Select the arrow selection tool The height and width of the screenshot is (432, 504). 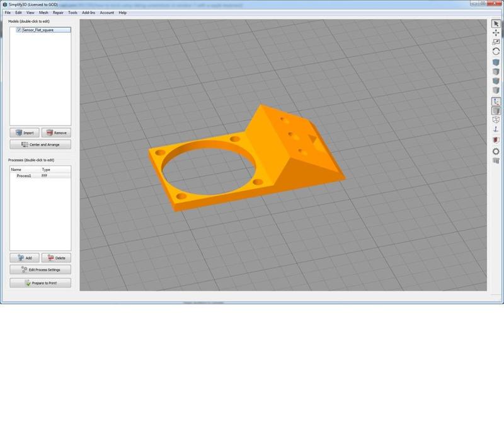coord(496,24)
